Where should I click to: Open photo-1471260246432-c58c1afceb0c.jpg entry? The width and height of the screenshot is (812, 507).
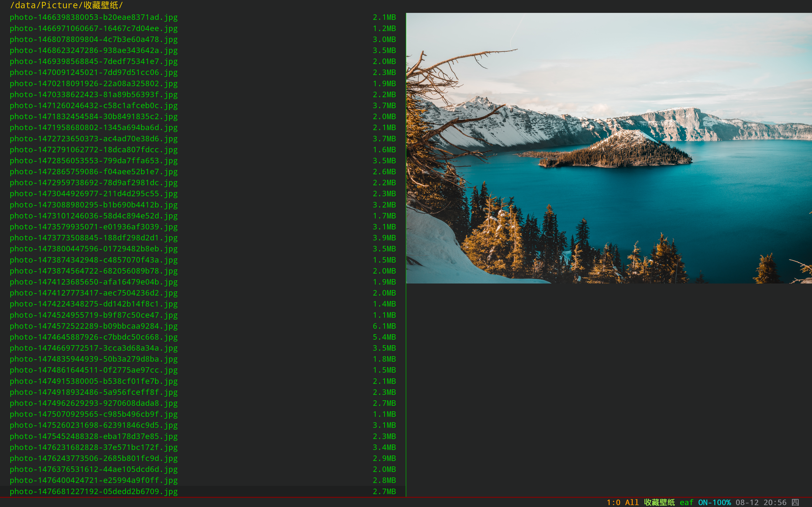coord(94,106)
